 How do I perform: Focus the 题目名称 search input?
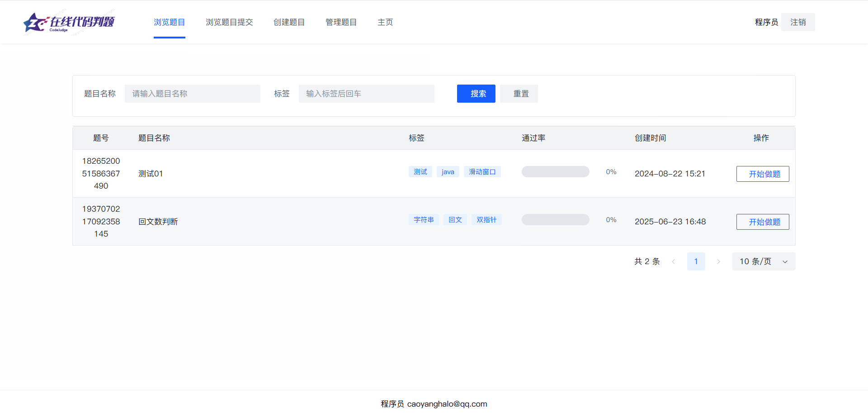(x=193, y=94)
